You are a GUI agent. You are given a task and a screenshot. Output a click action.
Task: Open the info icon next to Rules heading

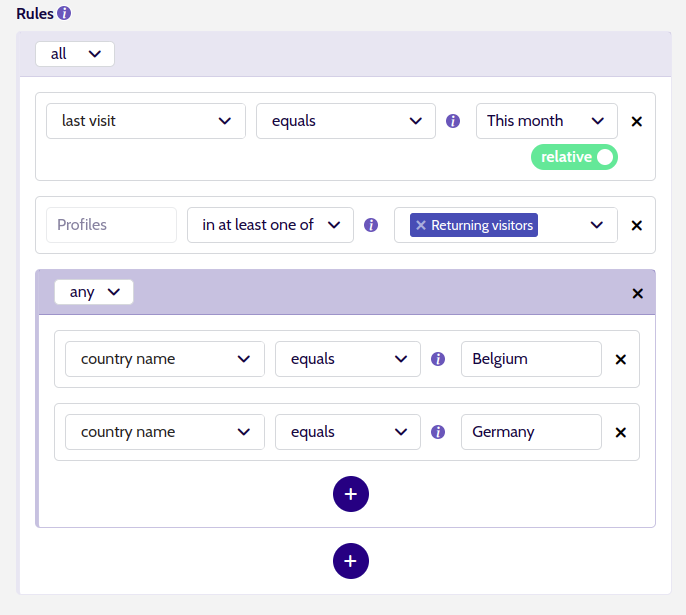point(64,13)
